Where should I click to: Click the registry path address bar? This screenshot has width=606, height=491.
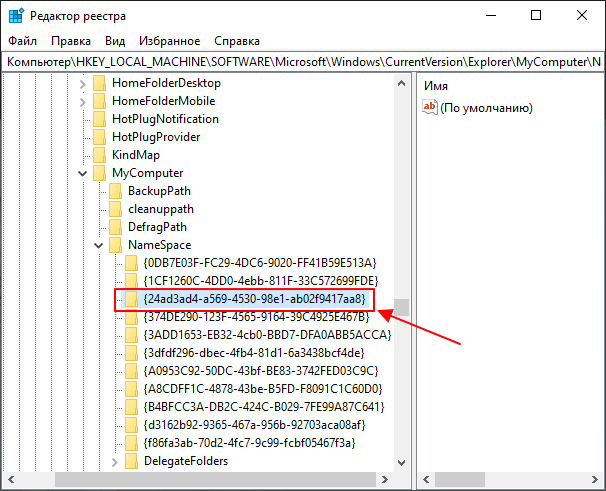point(300,62)
